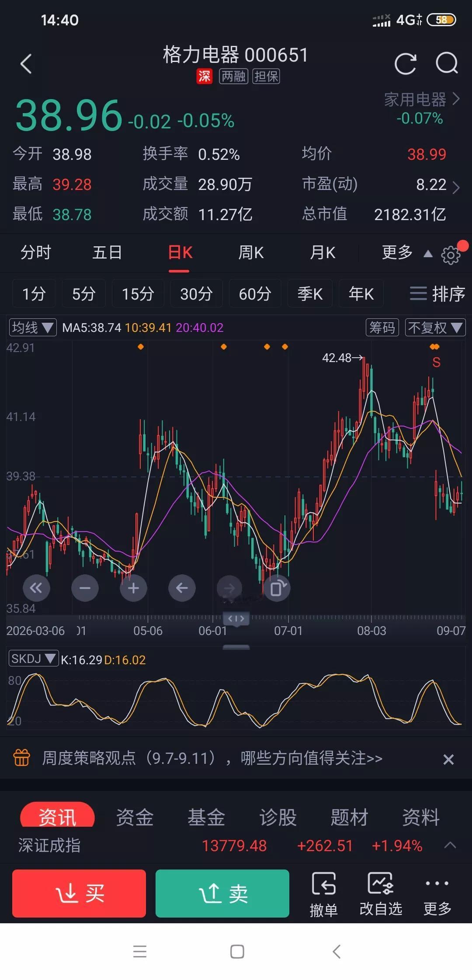Move chart left with arrow button

tap(182, 588)
